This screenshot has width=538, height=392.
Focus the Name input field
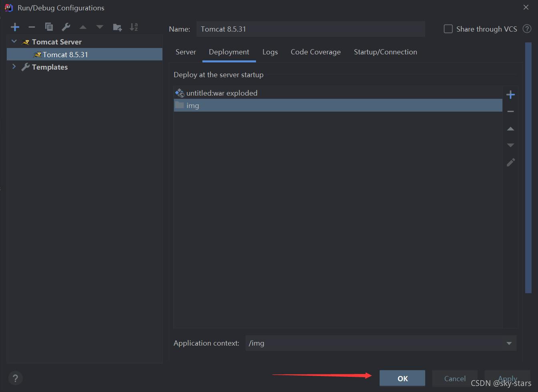click(x=311, y=29)
